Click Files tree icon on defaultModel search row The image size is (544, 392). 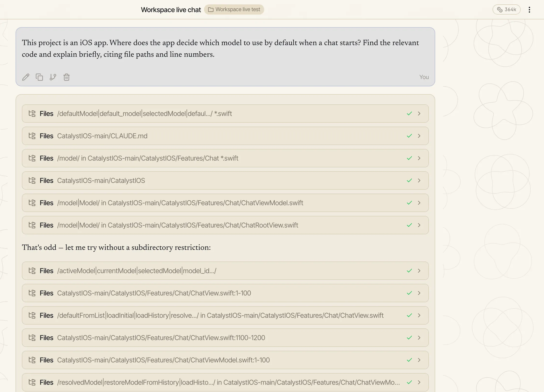click(x=32, y=114)
